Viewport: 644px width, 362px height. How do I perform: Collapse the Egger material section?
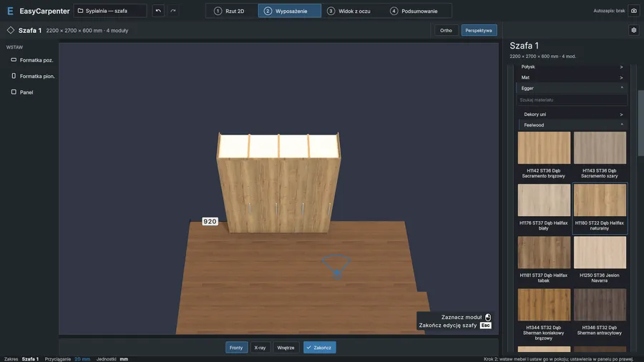pos(572,88)
